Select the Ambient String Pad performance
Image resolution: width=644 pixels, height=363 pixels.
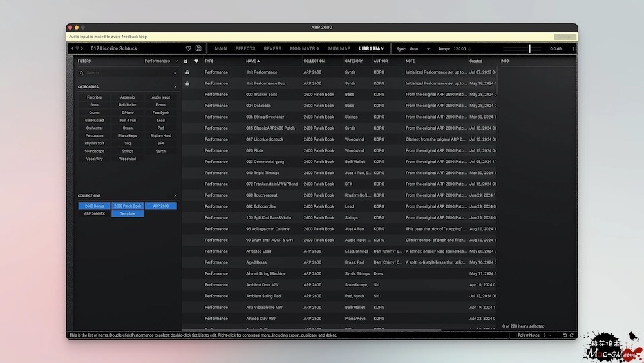coord(339,296)
